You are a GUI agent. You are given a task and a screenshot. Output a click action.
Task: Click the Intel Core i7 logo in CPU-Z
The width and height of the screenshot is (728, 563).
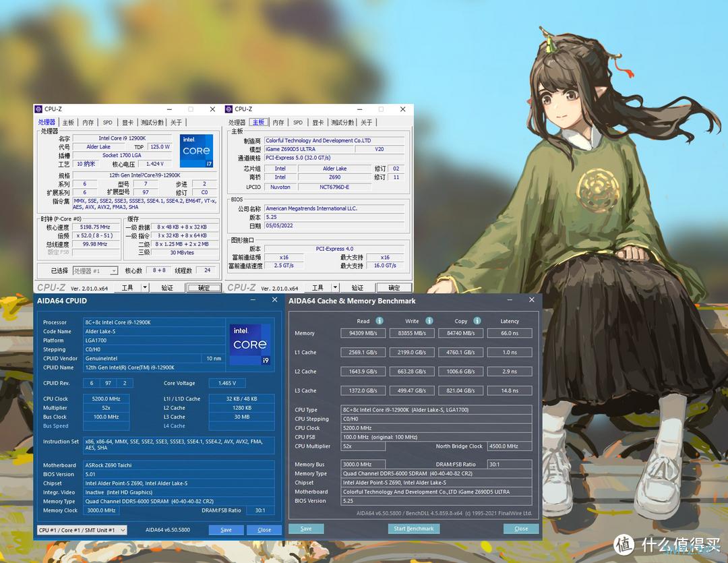tap(196, 150)
